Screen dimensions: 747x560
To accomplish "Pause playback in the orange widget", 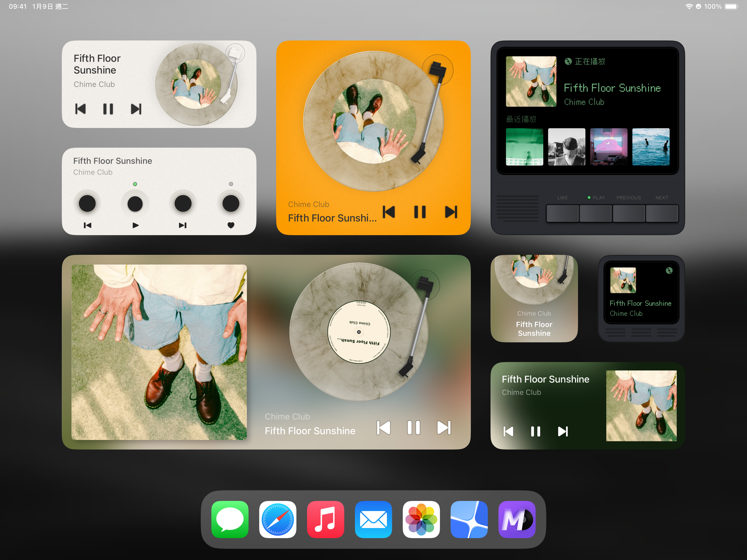I will [x=420, y=212].
